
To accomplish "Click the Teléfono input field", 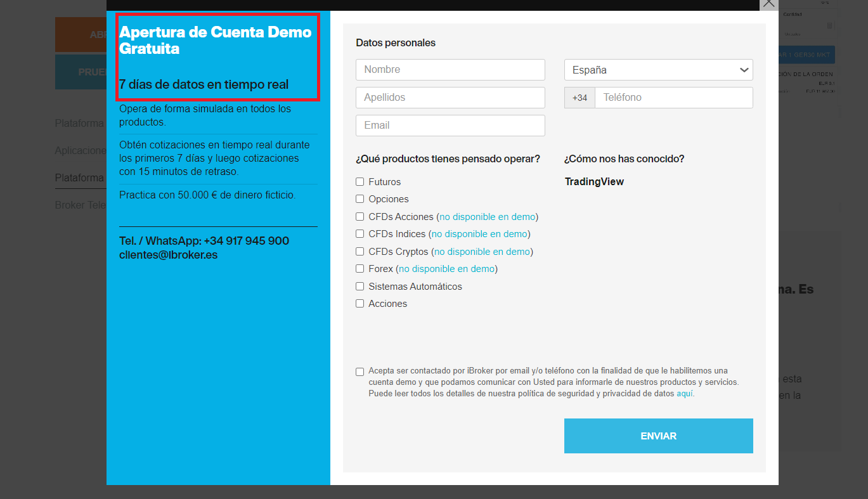I will [673, 98].
